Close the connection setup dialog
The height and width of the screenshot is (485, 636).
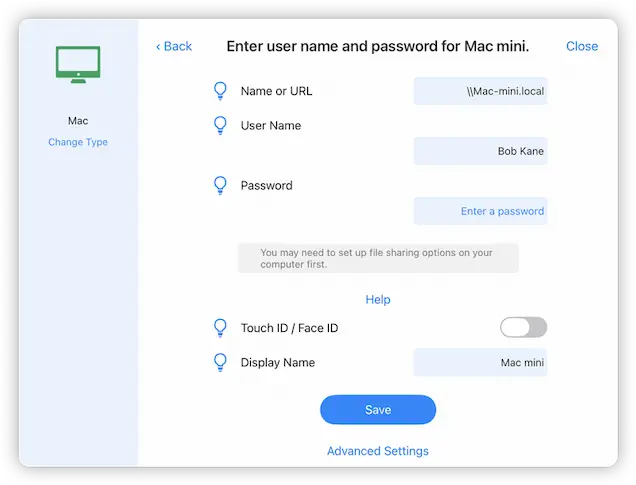[x=581, y=46]
